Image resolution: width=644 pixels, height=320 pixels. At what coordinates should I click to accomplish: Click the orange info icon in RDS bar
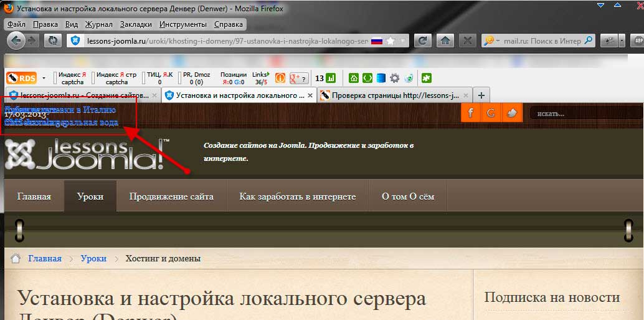tap(280, 78)
